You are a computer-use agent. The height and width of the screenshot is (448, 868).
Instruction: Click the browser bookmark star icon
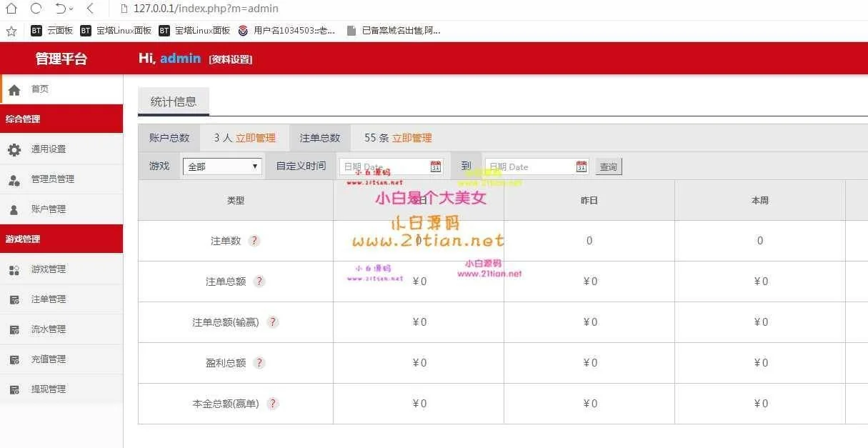[11, 31]
